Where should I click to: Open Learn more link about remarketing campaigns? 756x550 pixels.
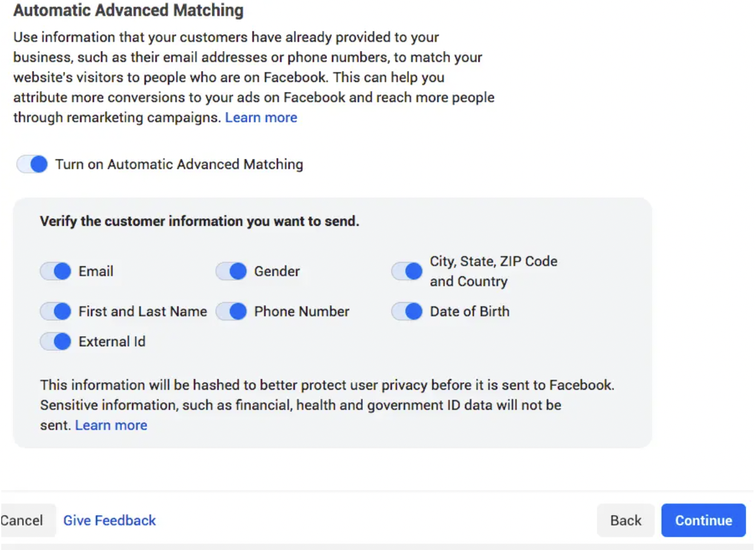261,117
